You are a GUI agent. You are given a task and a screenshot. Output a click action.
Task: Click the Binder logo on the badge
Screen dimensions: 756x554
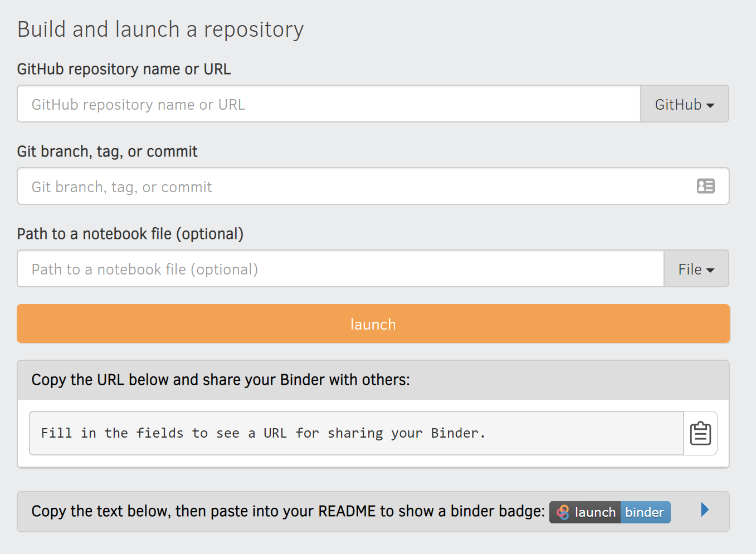[x=562, y=512]
